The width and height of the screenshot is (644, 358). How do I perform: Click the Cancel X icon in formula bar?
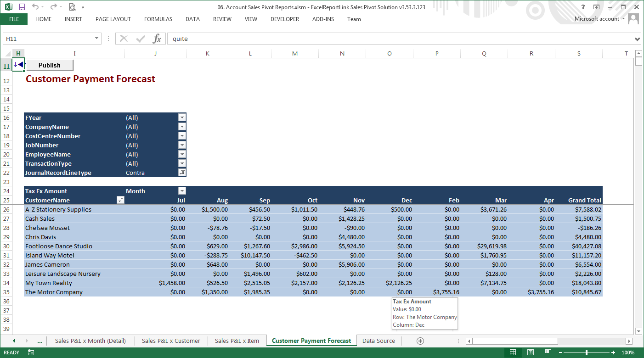point(124,39)
